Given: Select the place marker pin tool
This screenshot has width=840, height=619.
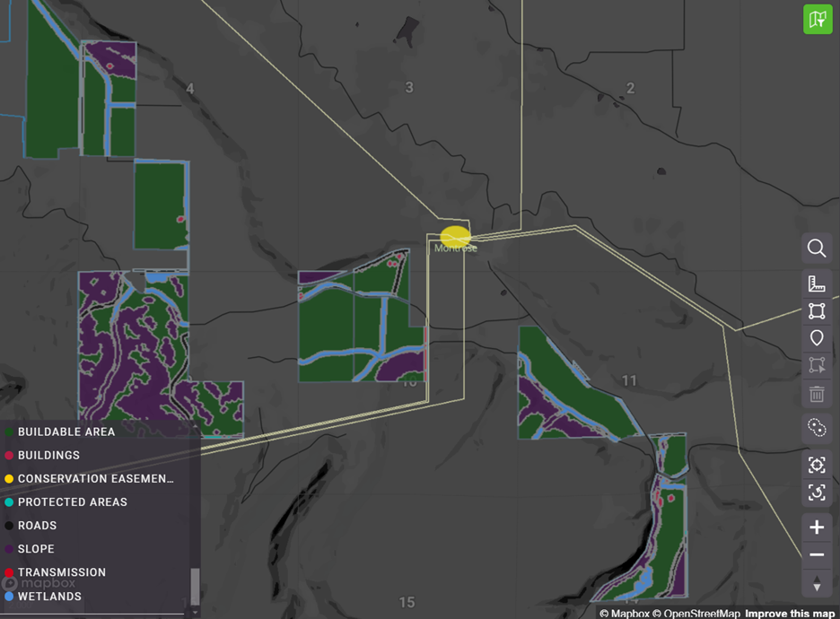Looking at the screenshot, I should pyautogui.click(x=817, y=338).
